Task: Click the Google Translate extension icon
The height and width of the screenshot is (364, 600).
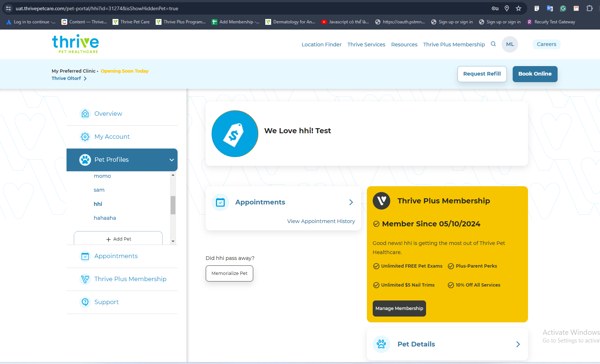Action: pos(550,8)
